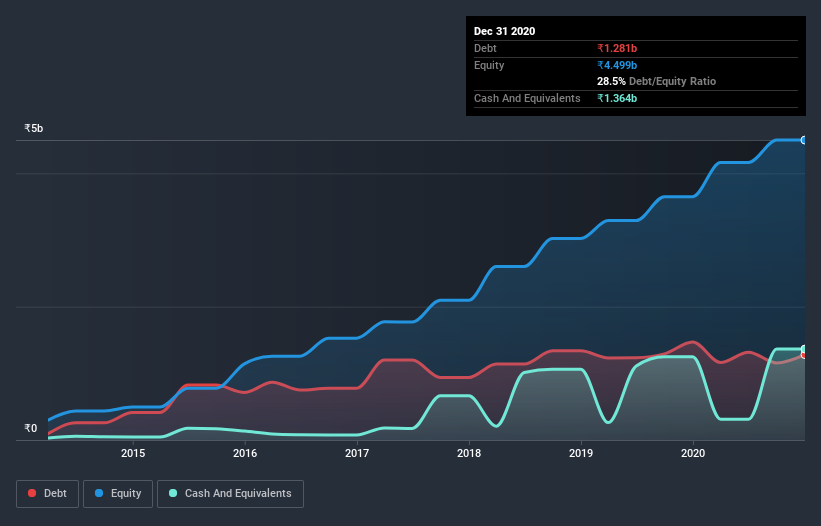Screen dimensions: 821x526
Task: Click the Equity label in tooltip
Action: (x=489, y=65)
